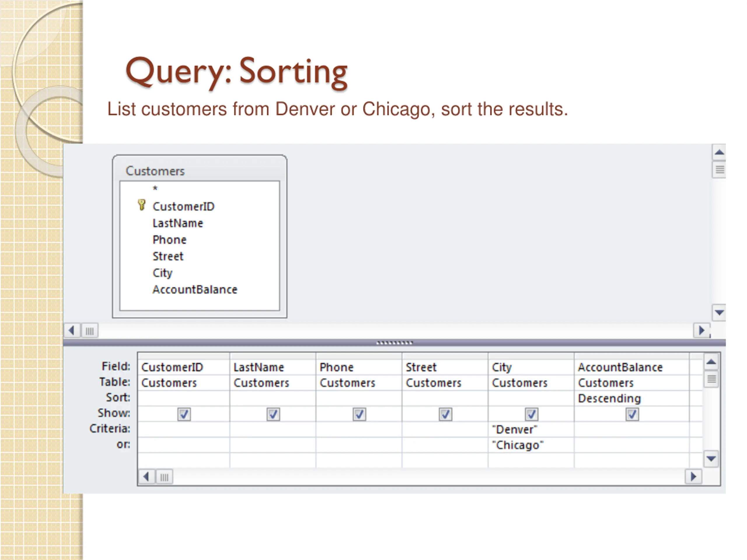Image resolution: width=747 pixels, height=560 pixels.
Task: Uncheck the Show checkbox for Street column
Action: click(x=446, y=414)
